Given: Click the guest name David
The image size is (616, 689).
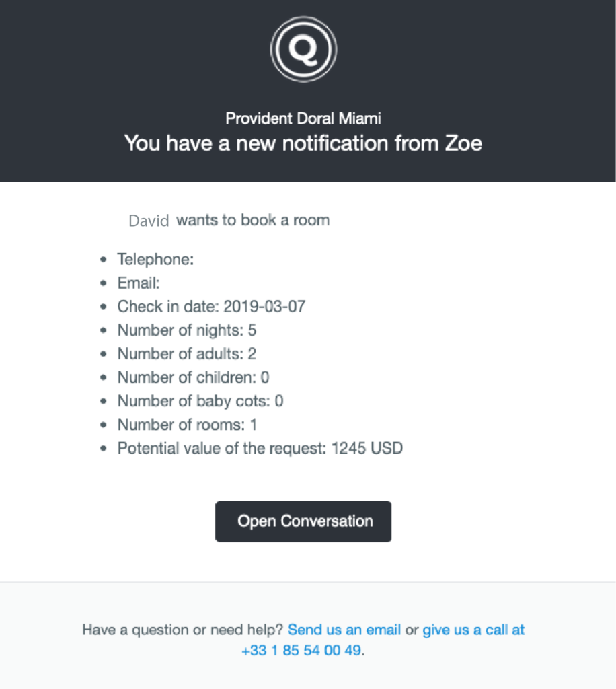Looking at the screenshot, I should (149, 221).
